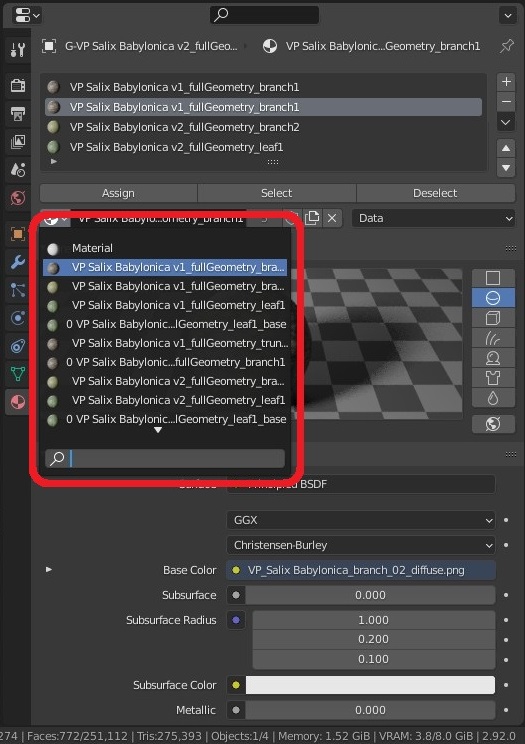Screen dimensions: 525x744
Task: Click the Base Color diffuse.png texture field
Action: pyautogui.click(x=361, y=570)
